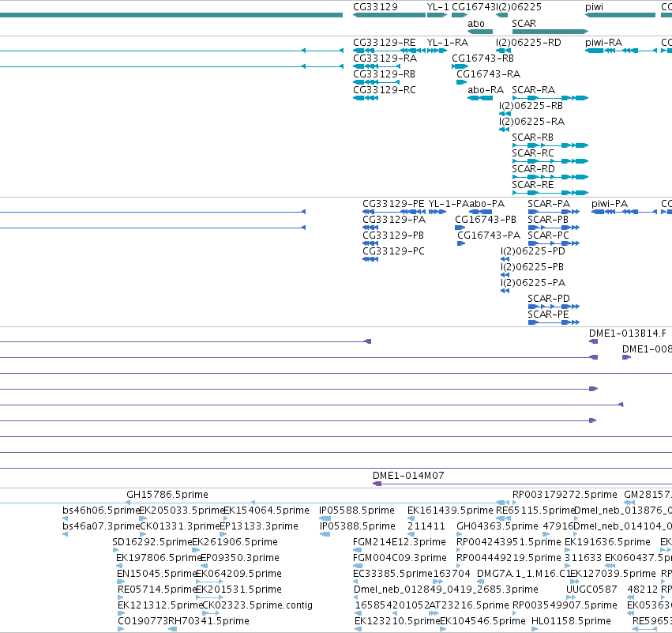Select EST label GH04363.5prime
The height and width of the screenshot is (633, 672).
tap(497, 526)
